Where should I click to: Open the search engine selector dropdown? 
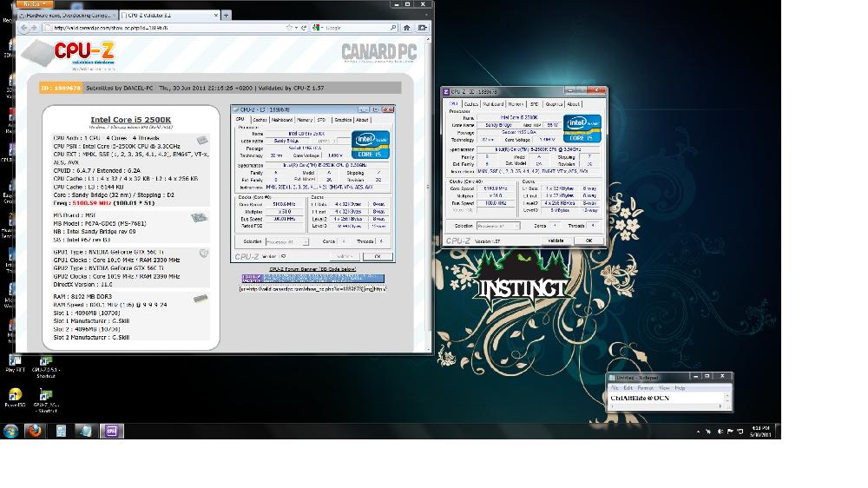(x=317, y=27)
